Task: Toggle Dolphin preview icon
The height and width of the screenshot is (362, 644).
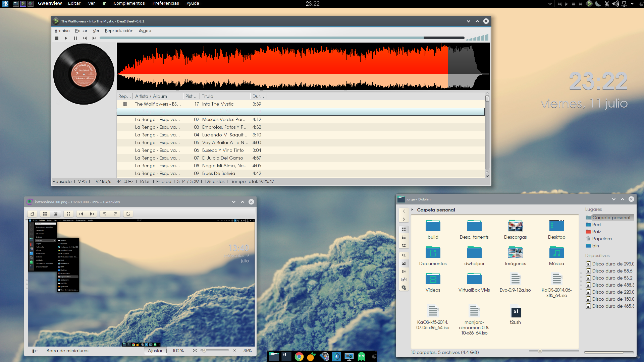Action: coord(404,263)
